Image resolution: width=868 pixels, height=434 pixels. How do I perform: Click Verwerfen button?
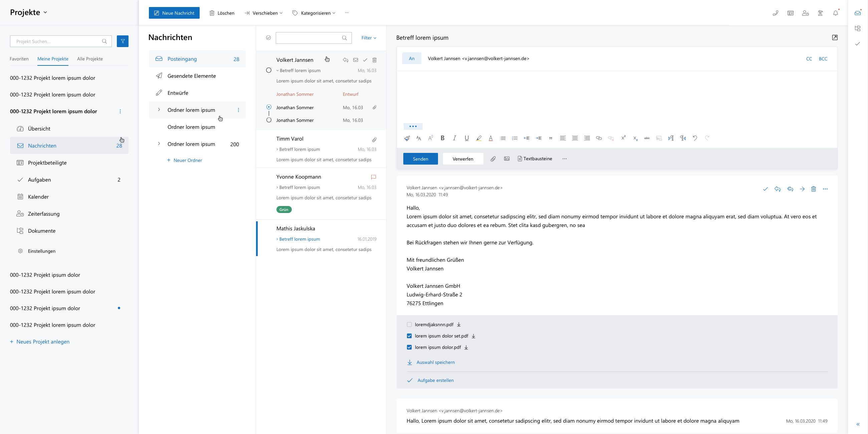(463, 159)
